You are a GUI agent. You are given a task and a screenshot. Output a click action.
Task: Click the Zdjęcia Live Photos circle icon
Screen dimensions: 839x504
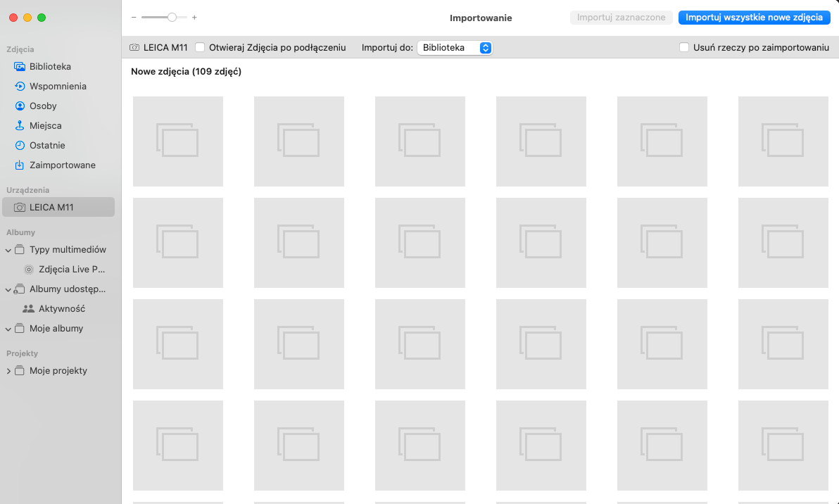pos(29,269)
